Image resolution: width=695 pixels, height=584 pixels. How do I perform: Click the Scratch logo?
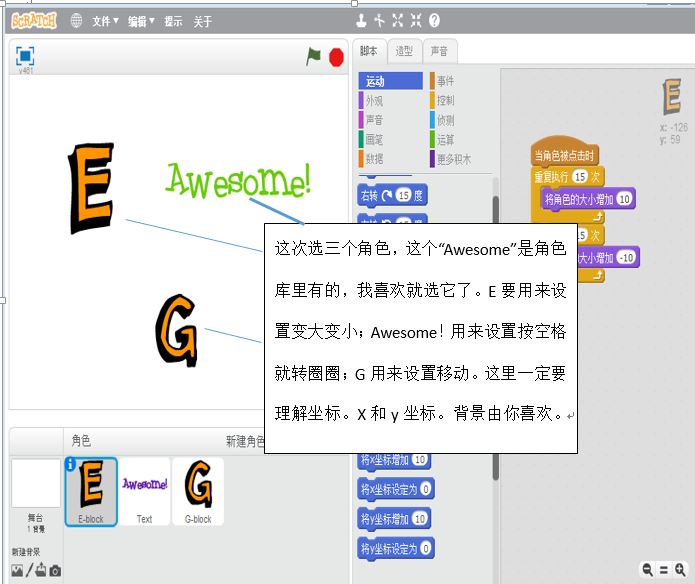tap(34, 21)
